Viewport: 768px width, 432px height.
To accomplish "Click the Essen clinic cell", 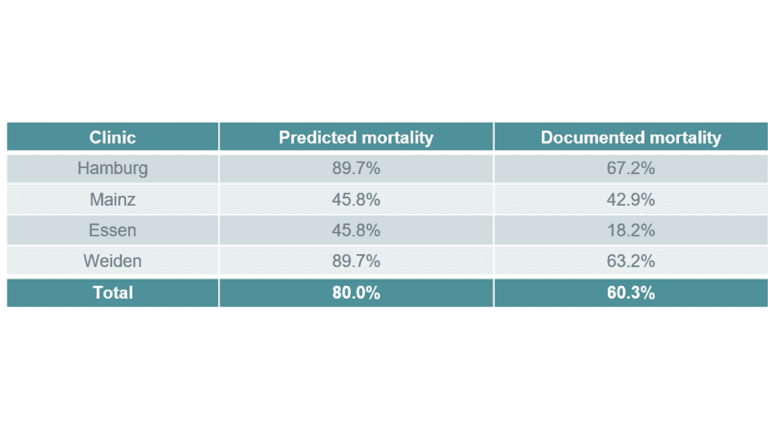I will click(112, 230).
